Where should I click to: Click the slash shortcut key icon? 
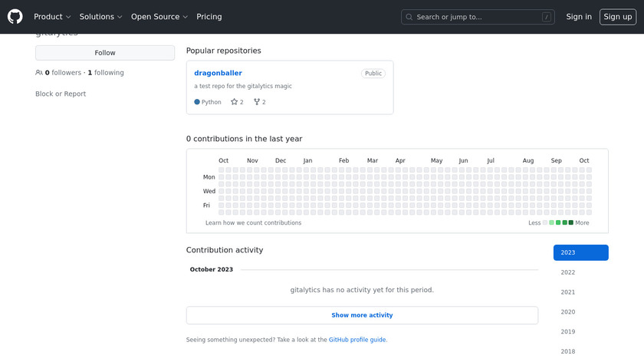(x=546, y=17)
